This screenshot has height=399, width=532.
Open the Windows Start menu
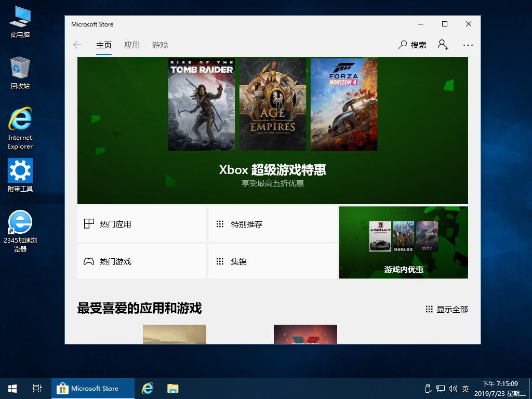(x=12, y=389)
